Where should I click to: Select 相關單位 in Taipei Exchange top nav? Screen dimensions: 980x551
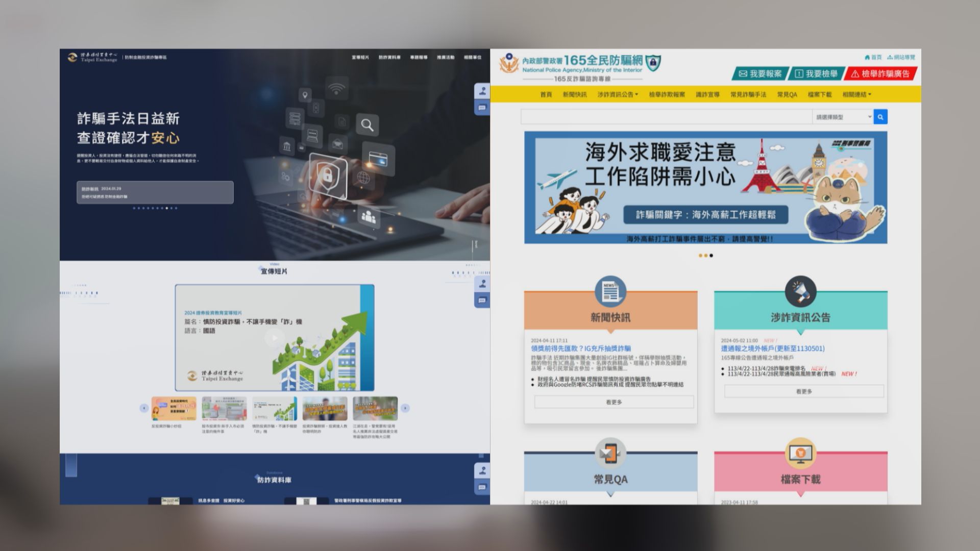472,57
